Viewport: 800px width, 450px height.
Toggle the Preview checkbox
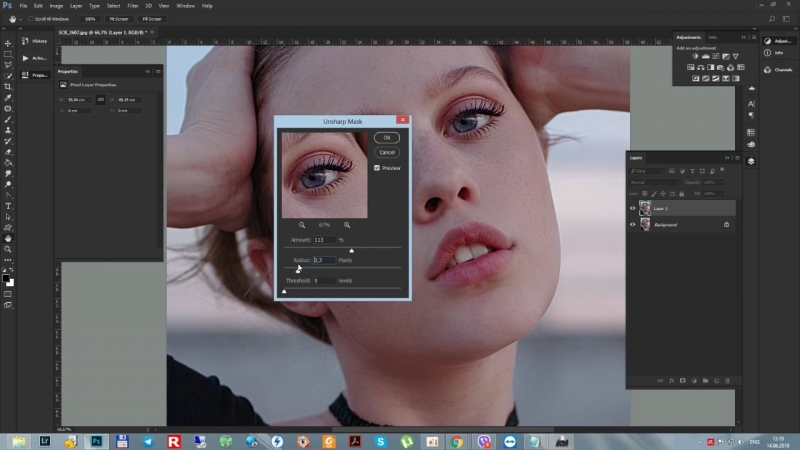[377, 168]
